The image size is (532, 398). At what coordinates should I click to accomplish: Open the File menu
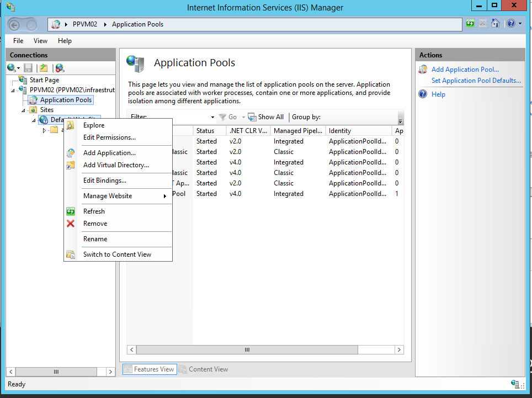coord(18,41)
